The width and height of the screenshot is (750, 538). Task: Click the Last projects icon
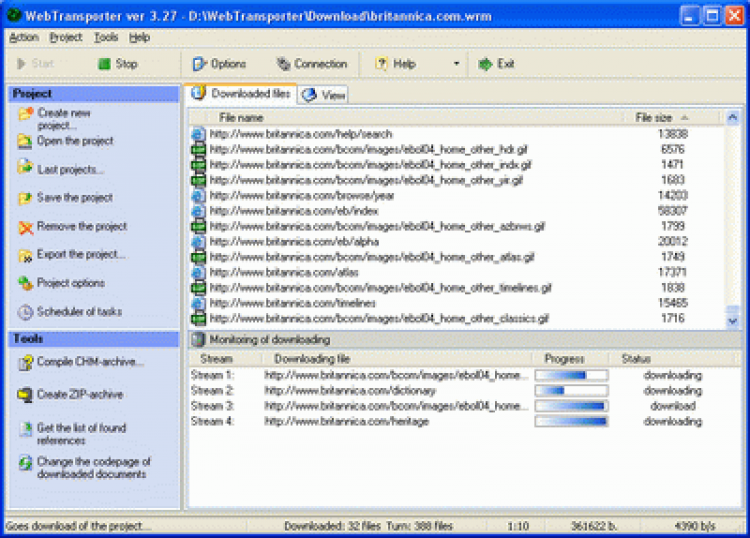tap(25, 168)
